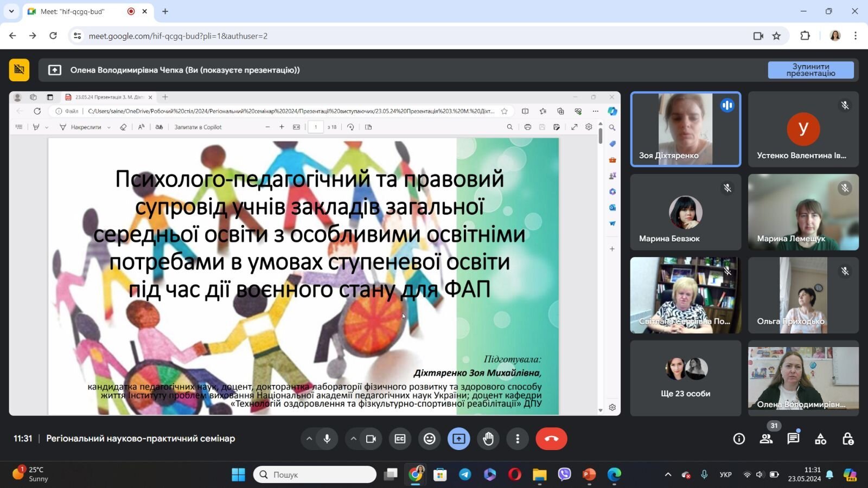Open the chat panel icon
This screenshot has width=868, height=488.
(x=793, y=439)
